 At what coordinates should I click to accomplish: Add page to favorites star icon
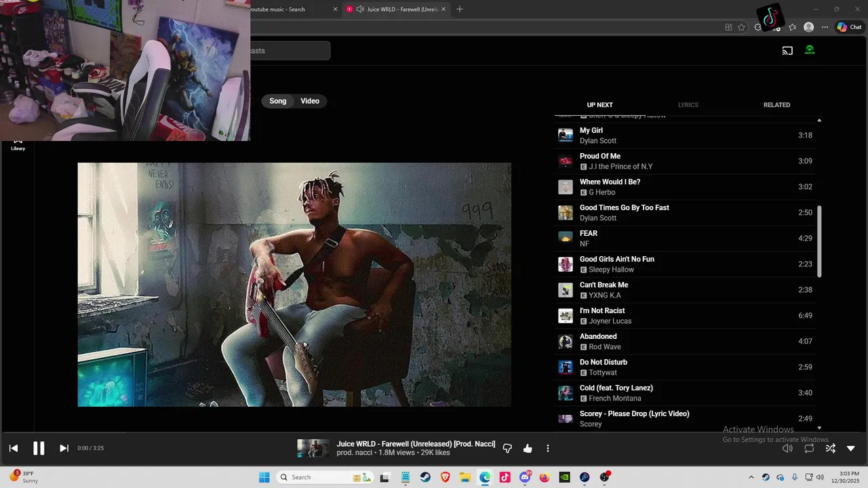(x=741, y=27)
